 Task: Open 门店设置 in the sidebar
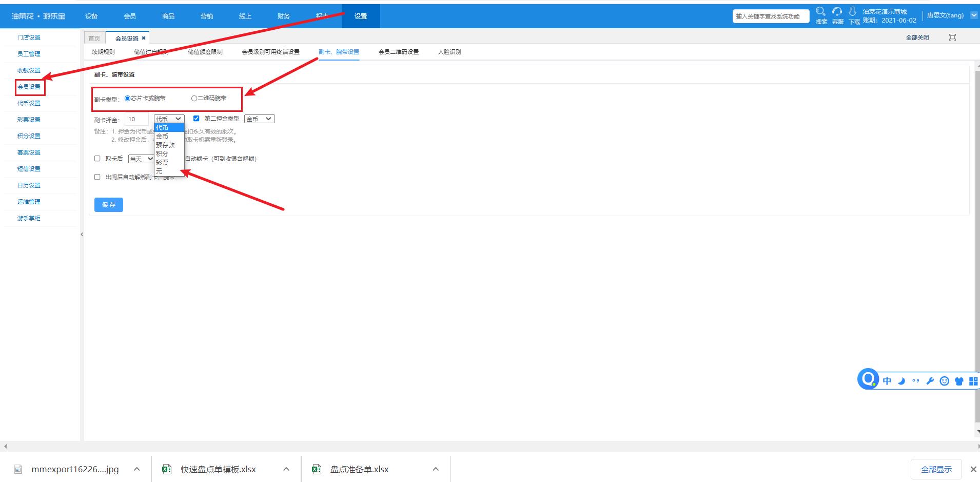point(29,37)
